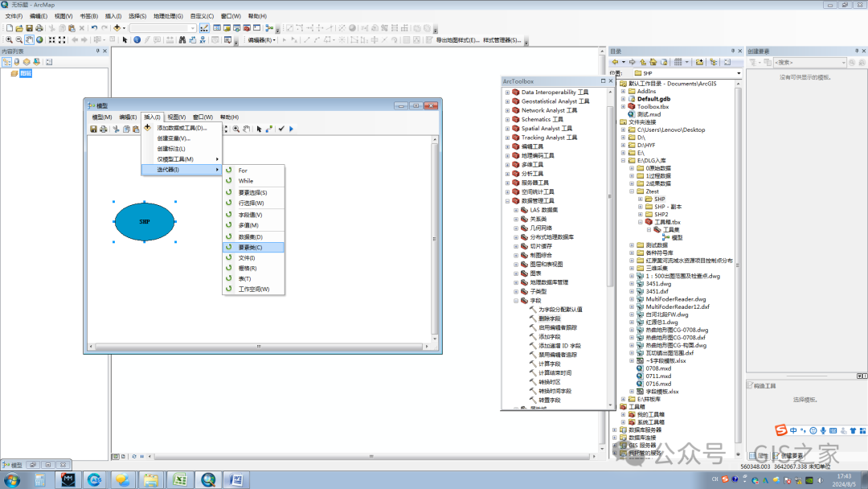The width and height of the screenshot is (868, 489).
Task: Select Default.gdb in Catalog tree
Action: point(649,99)
